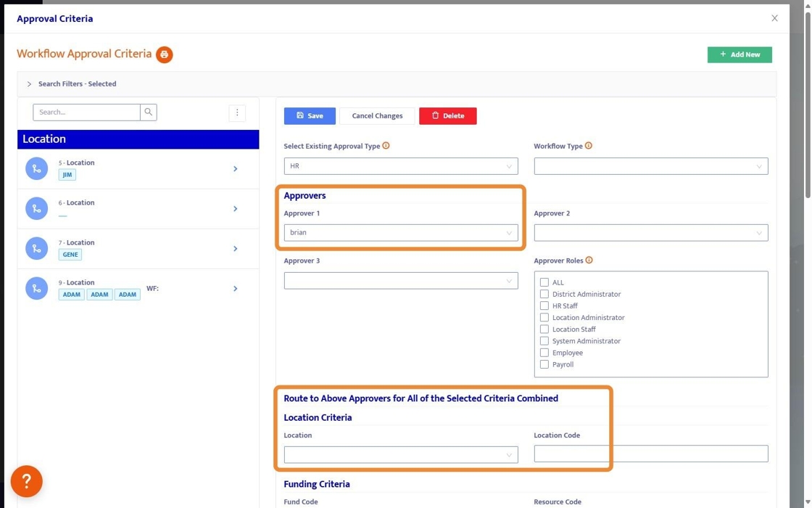Click the first ADAM tag in 9 - Location
This screenshot has height=508, width=812.
coord(72,295)
